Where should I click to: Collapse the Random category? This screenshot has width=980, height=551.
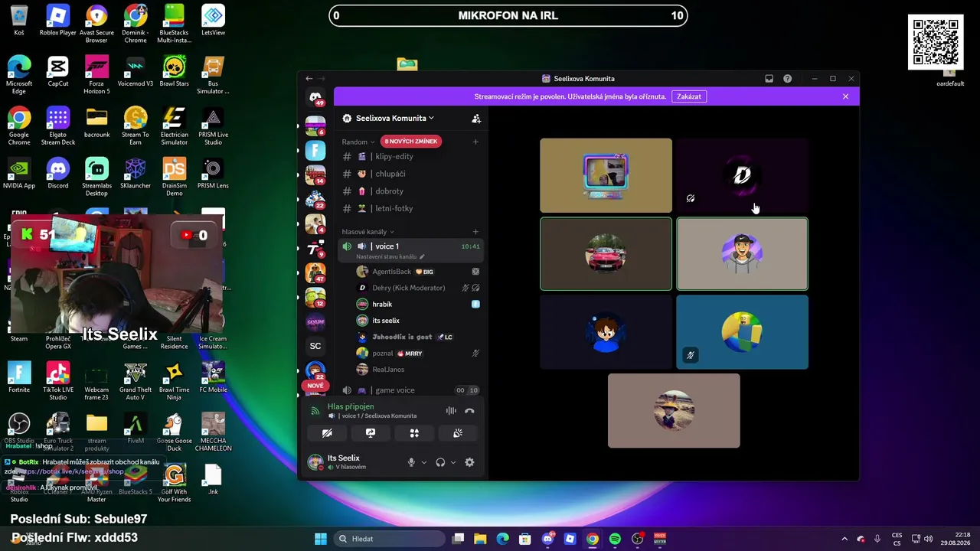click(x=358, y=142)
